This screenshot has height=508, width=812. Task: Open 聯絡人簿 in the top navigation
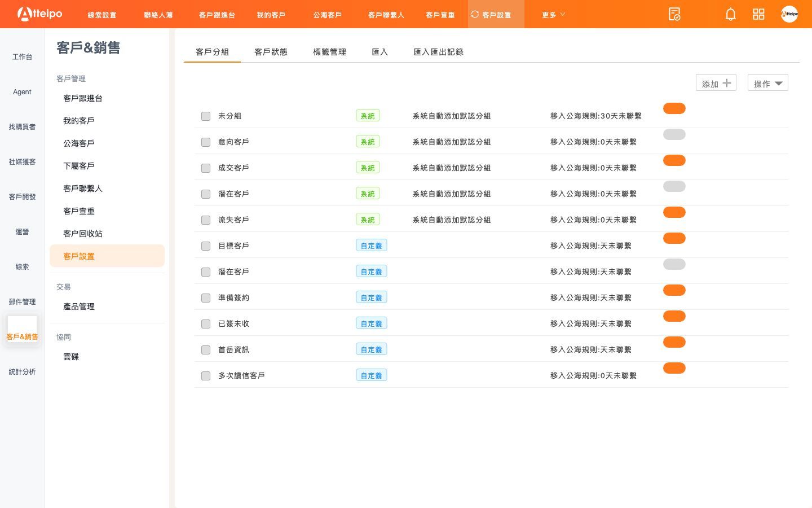click(x=158, y=15)
